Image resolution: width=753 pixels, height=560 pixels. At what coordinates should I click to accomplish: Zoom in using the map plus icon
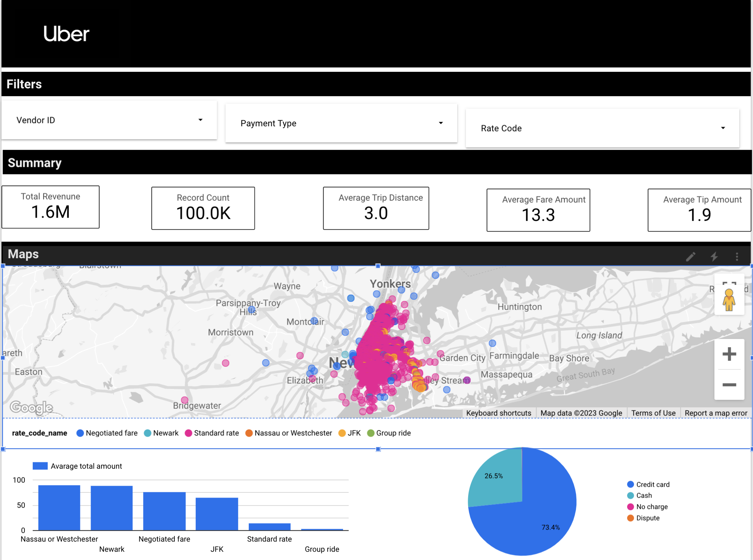coord(729,354)
